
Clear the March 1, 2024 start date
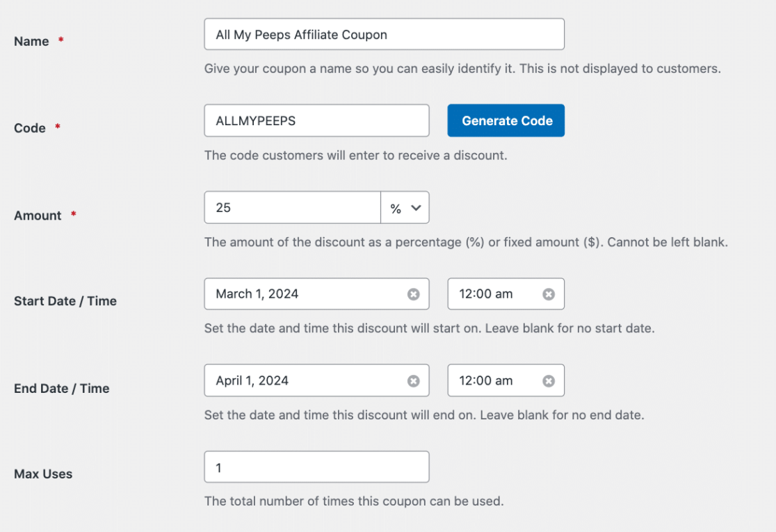[x=414, y=294]
